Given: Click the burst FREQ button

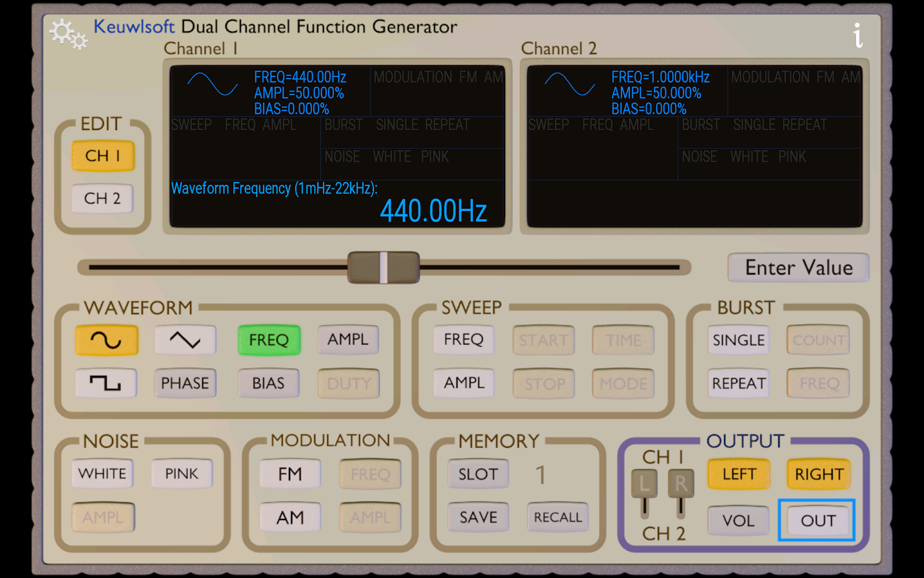Looking at the screenshot, I should point(818,383).
